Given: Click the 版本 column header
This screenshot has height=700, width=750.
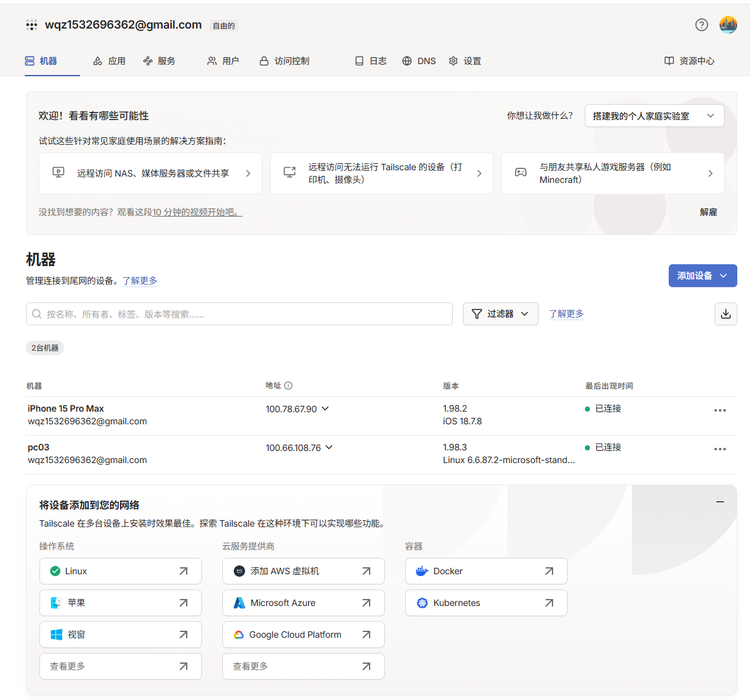Looking at the screenshot, I should click(451, 386).
